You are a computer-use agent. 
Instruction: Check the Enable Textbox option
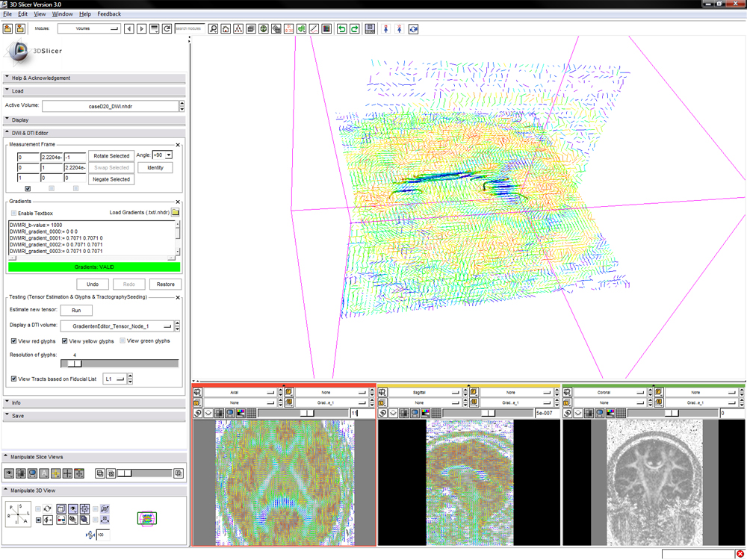(15, 214)
